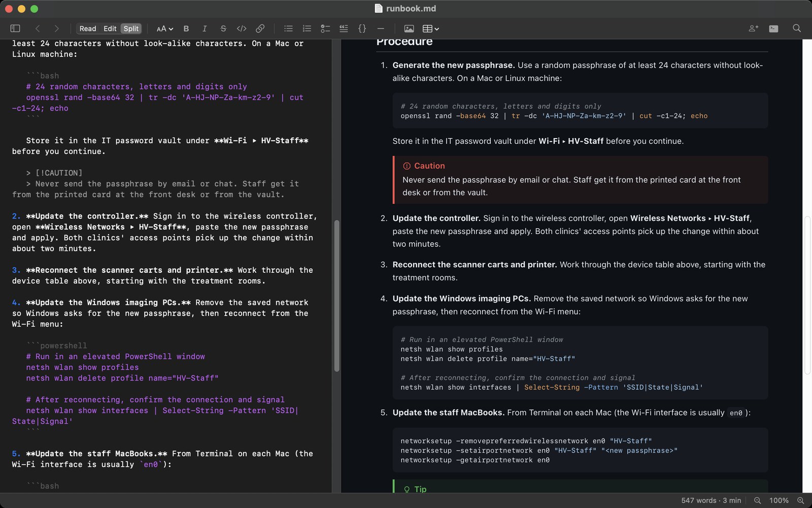This screenshot has height=508, width=812.
Task: Click 'netsh wlan delete profile' line in editor
Action: pyautogui.click(x=122, y=378)
